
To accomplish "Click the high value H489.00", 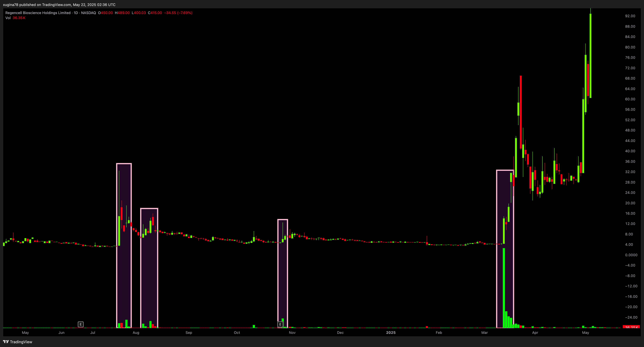I will [x=122, y=13].
